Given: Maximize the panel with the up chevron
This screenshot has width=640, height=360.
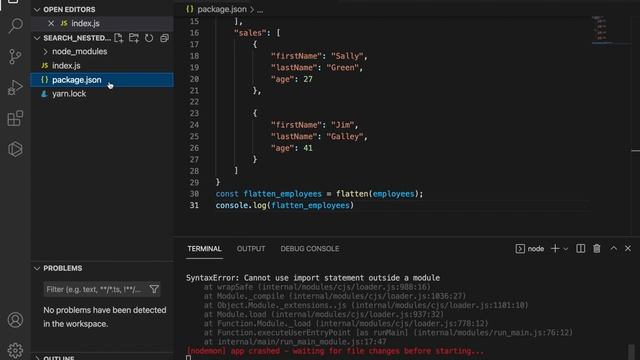Looking at the screenshot, I should [613, 248].
